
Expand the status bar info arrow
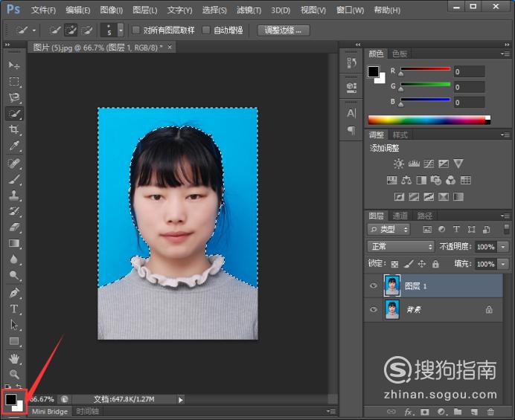coord(180,400)
